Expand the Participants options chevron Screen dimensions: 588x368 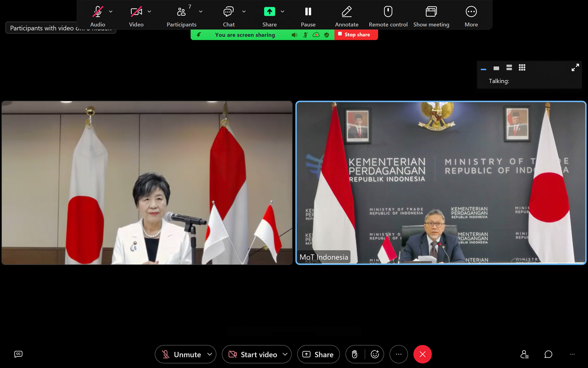coord(201,11)
